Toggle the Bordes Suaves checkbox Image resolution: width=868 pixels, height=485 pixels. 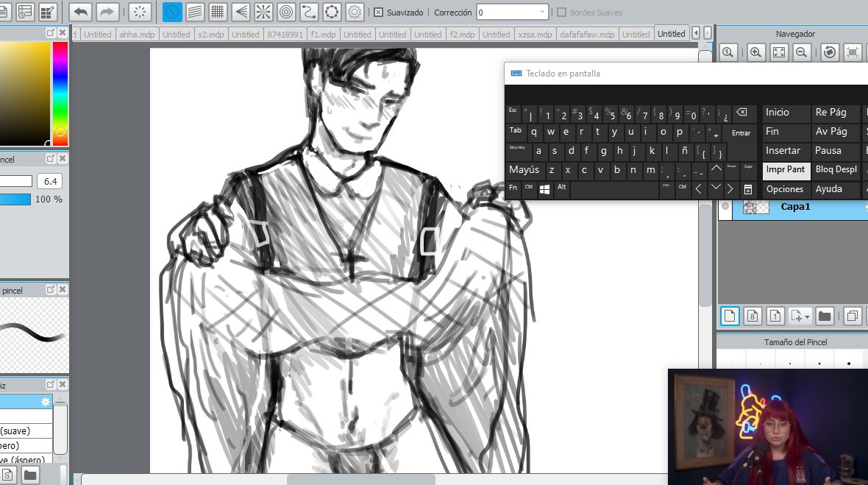click(x=561, y=13)
